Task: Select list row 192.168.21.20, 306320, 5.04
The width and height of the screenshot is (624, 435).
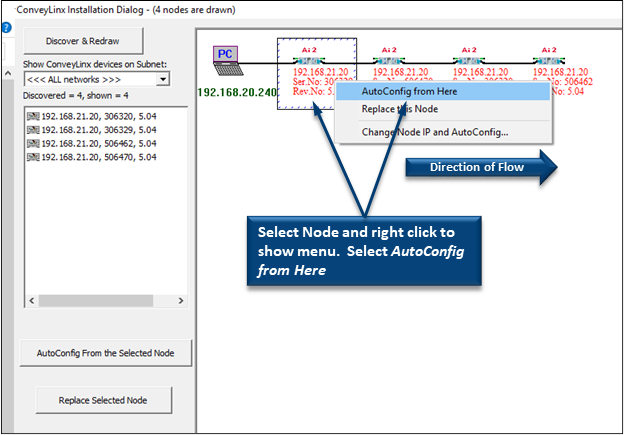Action: 92,116
